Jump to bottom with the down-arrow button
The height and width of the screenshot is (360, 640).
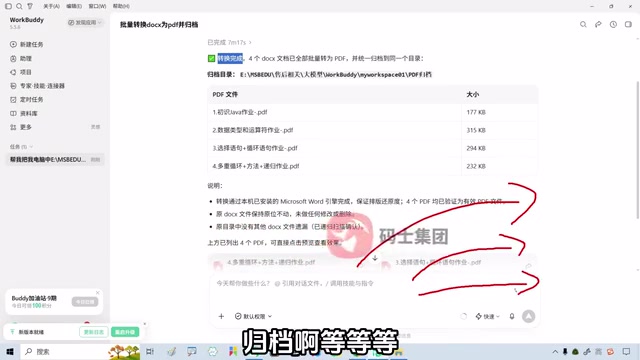375,258
